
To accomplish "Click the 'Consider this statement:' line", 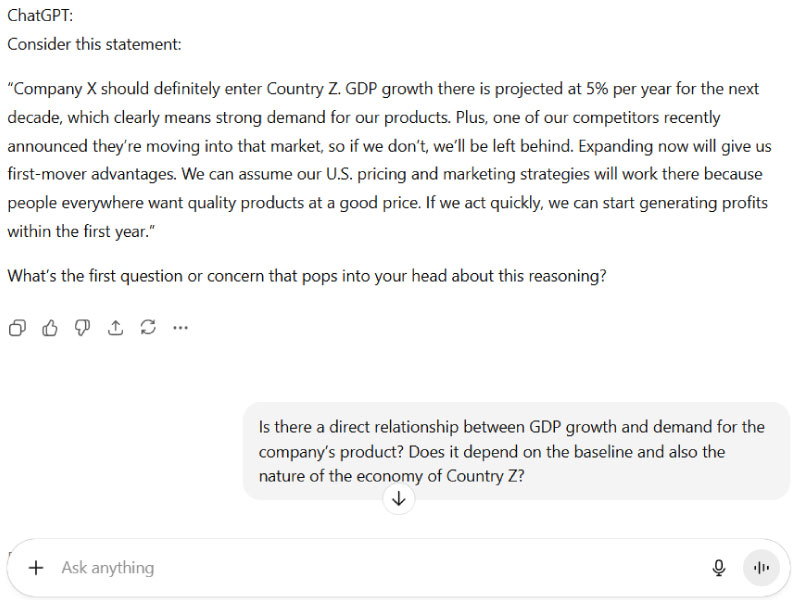I will (94, 44).
